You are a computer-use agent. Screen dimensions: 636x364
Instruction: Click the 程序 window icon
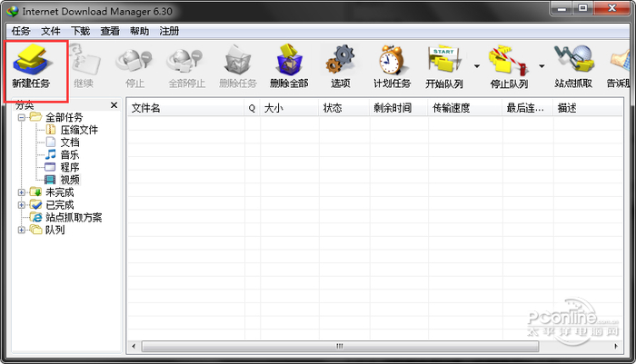tap(50, 167)
